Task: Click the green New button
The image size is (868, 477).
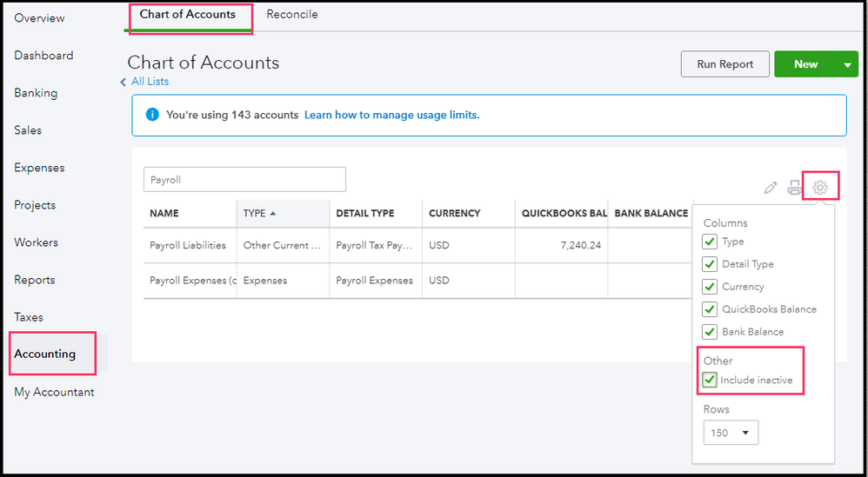Action: click(x=805, y=64)
